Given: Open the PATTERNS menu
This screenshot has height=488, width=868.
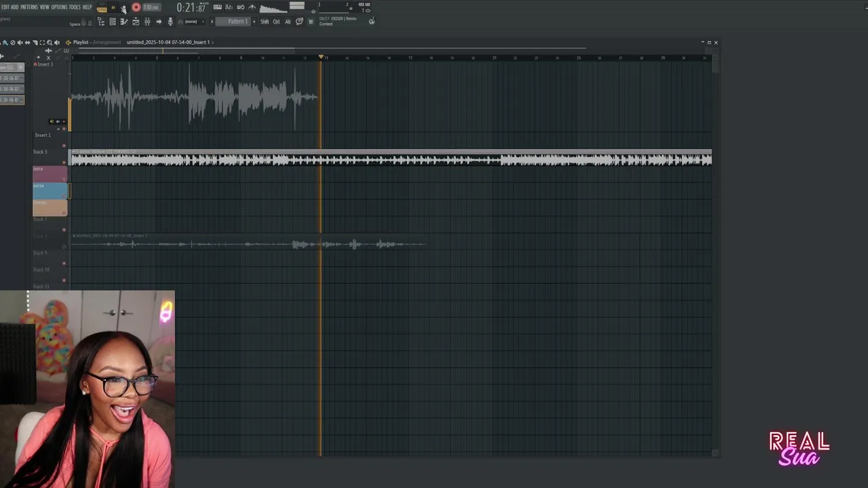Looking at the screenshot, I should 29,7.
